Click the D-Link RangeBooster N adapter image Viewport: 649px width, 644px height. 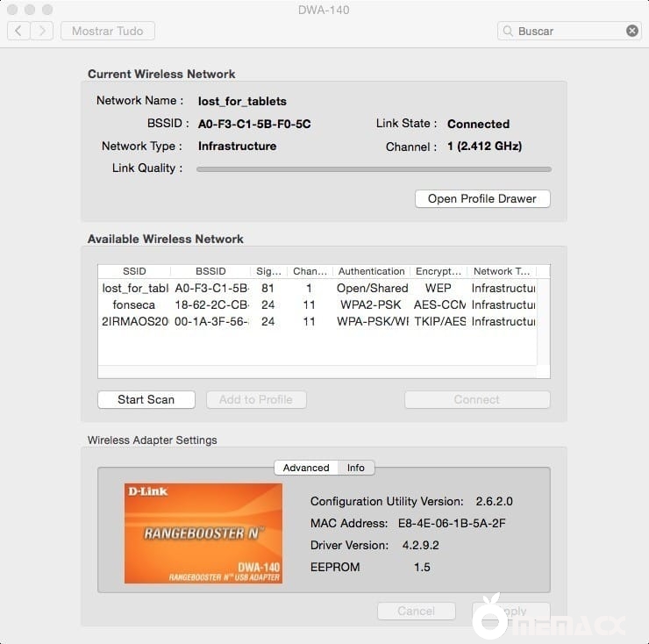point(203,533)
